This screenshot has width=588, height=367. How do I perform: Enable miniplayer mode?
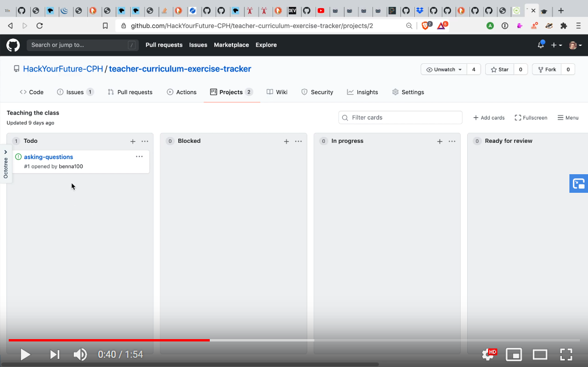pyautogui.click(x=514, y=354)
